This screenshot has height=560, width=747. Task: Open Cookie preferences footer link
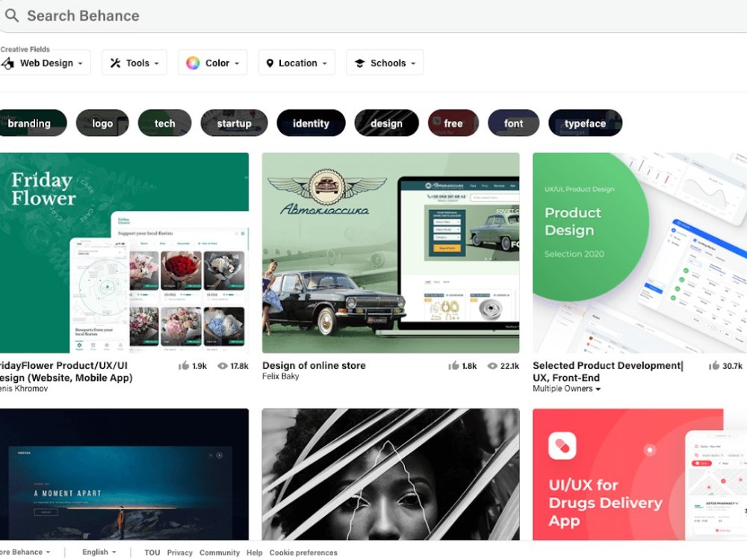point(303,553)
